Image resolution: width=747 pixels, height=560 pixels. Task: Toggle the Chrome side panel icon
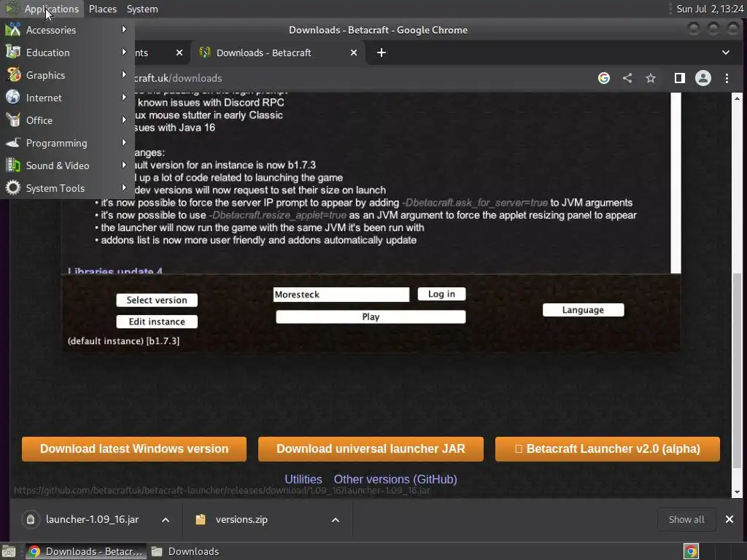(680, 78)
